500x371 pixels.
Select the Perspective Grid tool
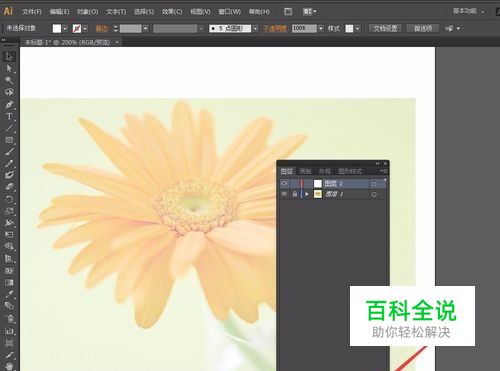click(9, 259)
